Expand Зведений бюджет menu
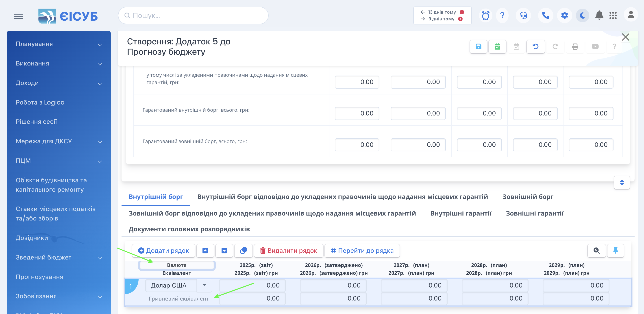 coord(59,257)
